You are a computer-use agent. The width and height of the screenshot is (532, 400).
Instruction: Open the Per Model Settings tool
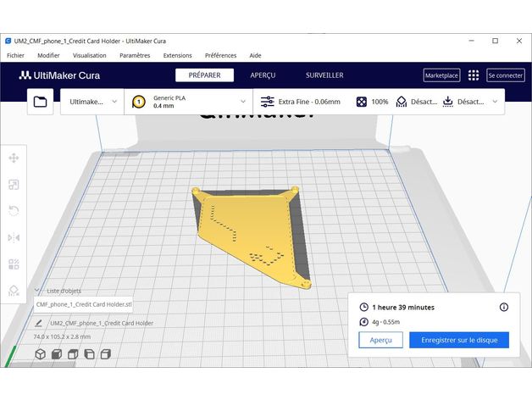point(14,264)
